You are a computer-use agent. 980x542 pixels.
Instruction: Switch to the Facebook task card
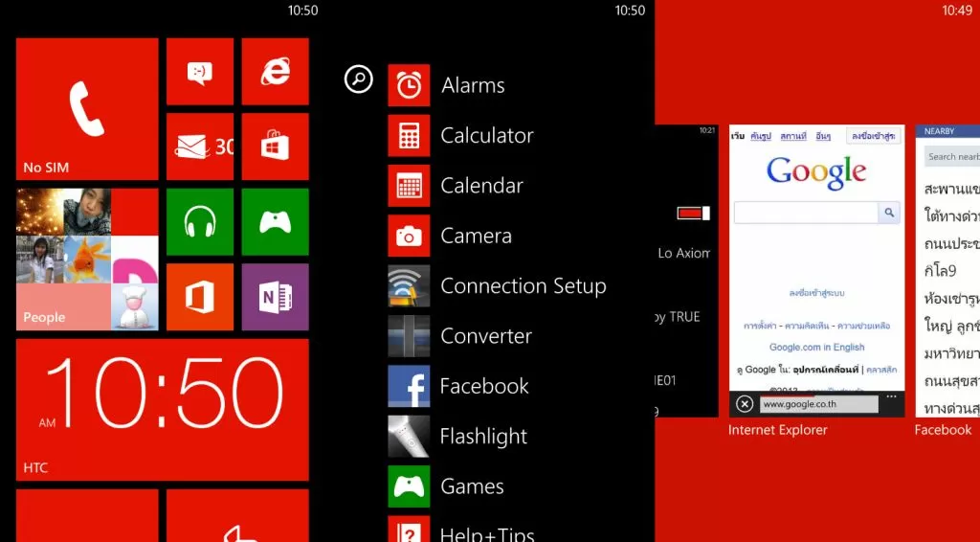(947, 271)
